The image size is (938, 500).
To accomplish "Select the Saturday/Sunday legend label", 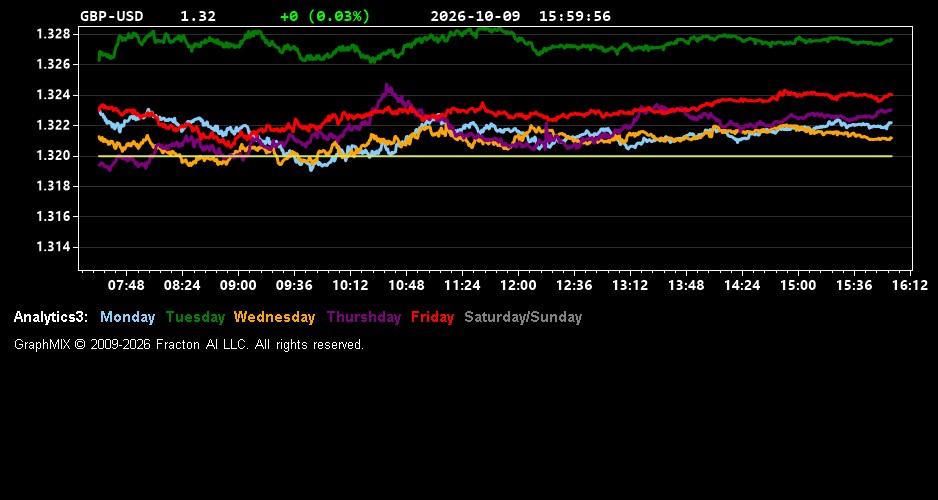I will coord(523,317).
